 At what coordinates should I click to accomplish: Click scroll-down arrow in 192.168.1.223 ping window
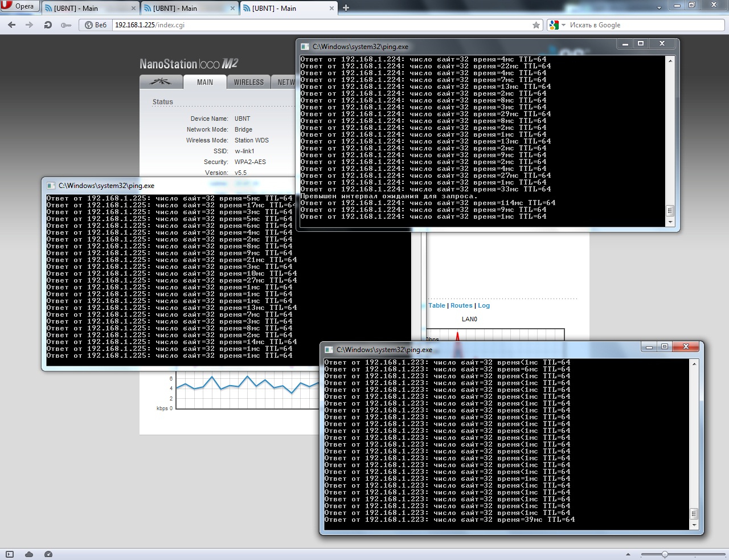pos(694,525)
